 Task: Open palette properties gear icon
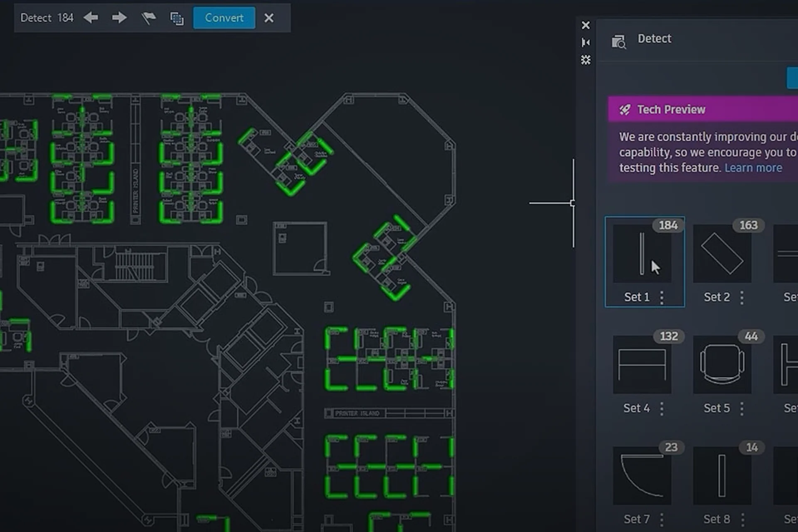pyautogui.click(x=586, y=60)
